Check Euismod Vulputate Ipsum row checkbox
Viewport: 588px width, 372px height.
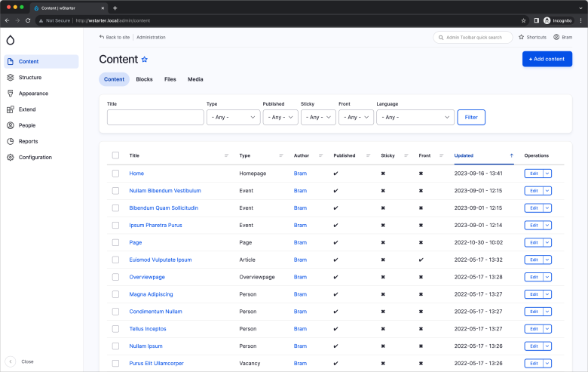coord(115,260)
